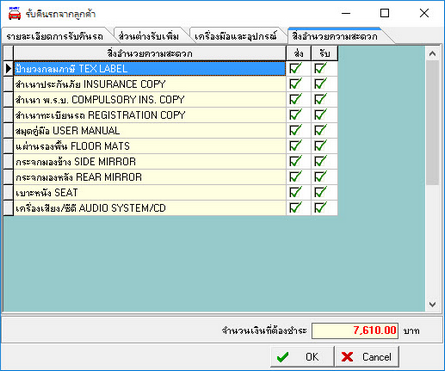Select the TEX LABEL row
The image size is (445, 371).
point(150,69)
